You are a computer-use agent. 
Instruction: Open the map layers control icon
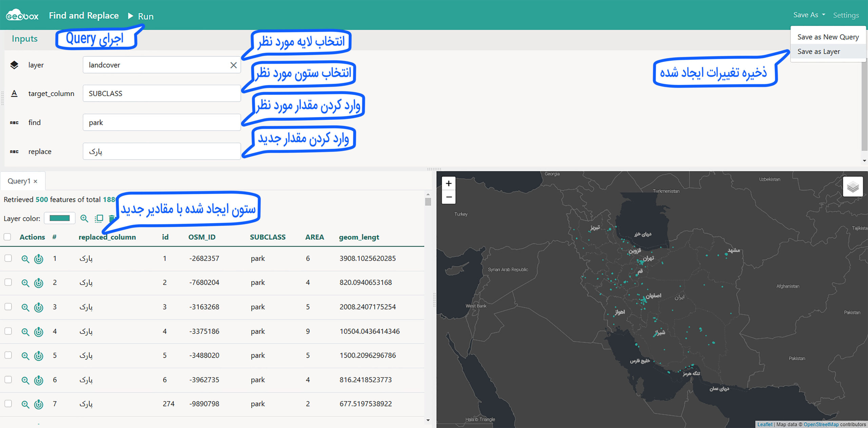852,187
